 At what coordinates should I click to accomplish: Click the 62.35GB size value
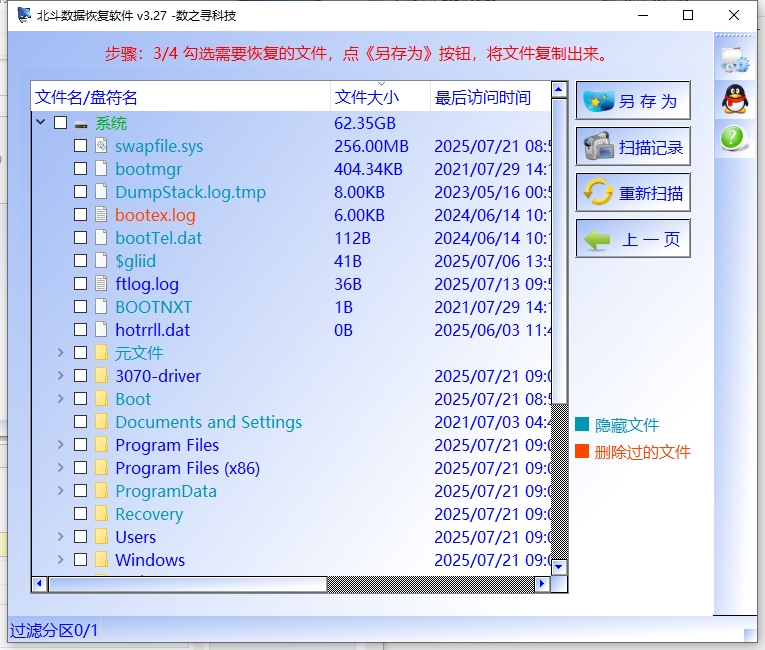(x=364, y=123)
